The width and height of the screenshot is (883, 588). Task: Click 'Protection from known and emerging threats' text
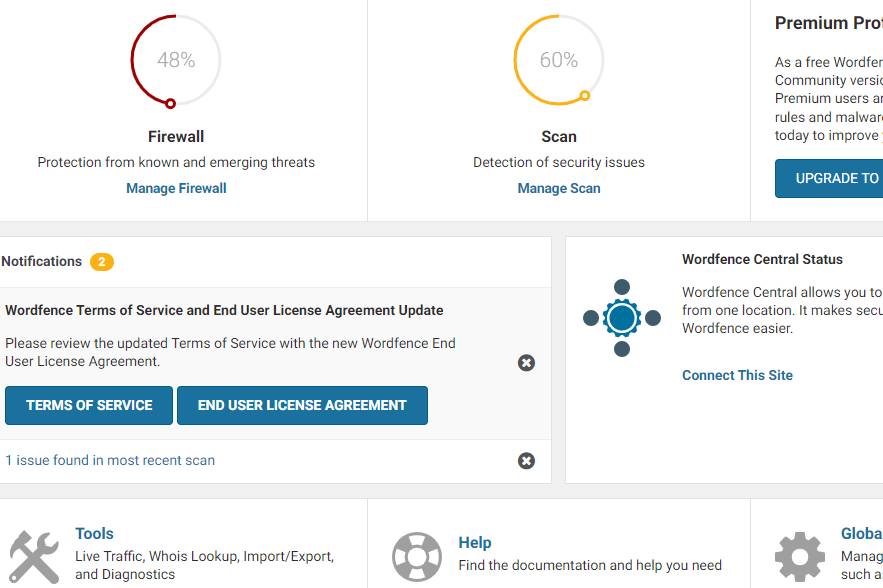coord(176,162)
